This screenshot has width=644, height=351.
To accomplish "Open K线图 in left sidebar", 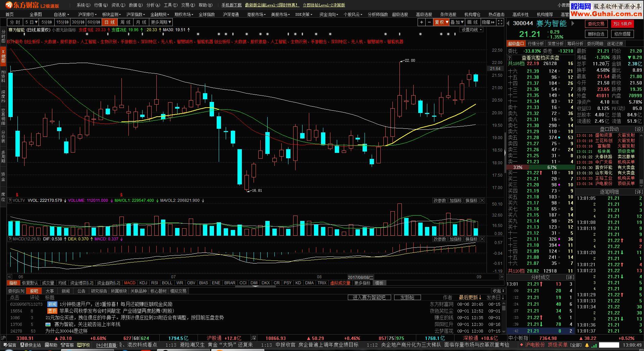I will (x=3, y=57).
